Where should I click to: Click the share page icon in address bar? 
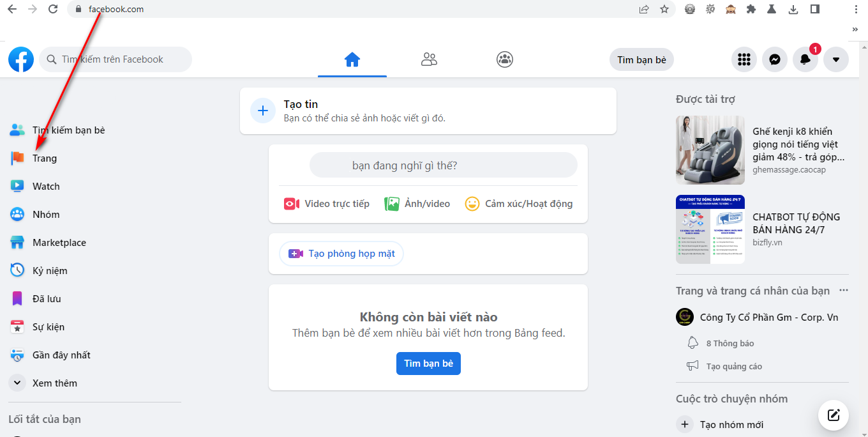click(x=644, y=9)
